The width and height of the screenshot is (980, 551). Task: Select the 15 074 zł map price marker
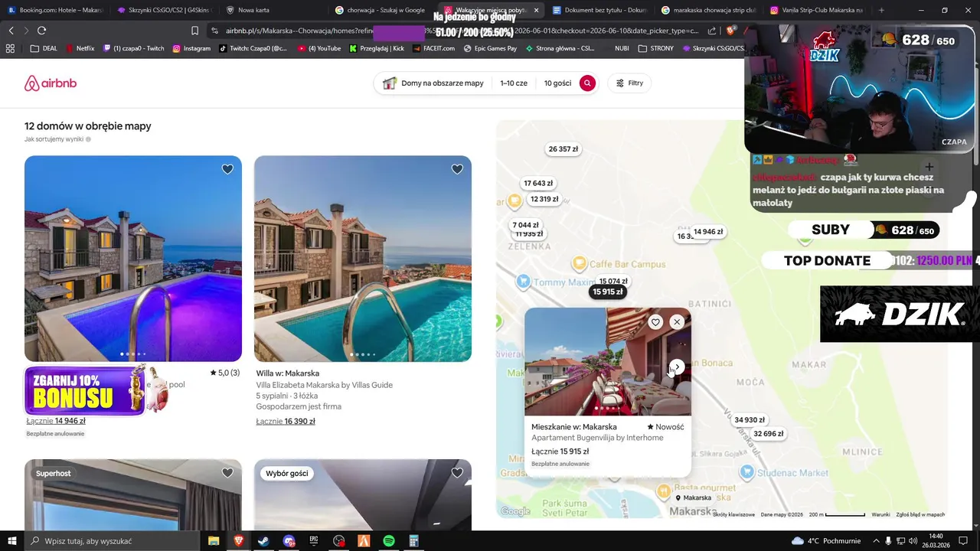(613, 281)
